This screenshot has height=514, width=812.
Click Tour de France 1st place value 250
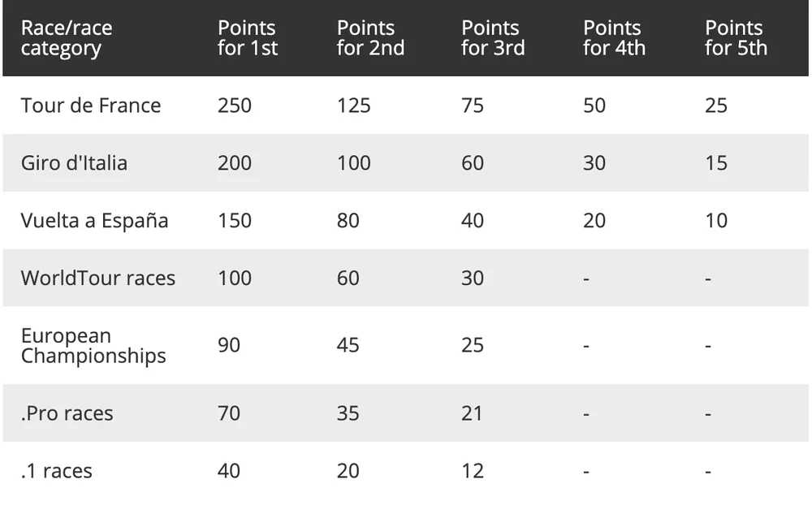coord(235,106)
